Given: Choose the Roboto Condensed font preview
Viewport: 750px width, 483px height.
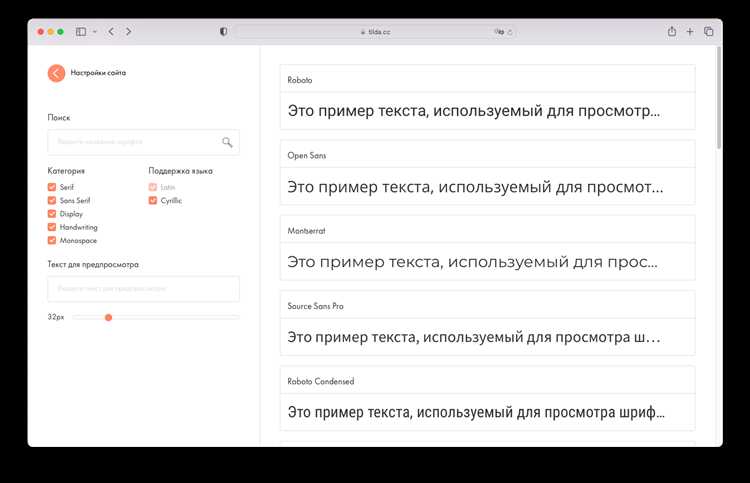Looking at the screenshot, I should 487,399.
